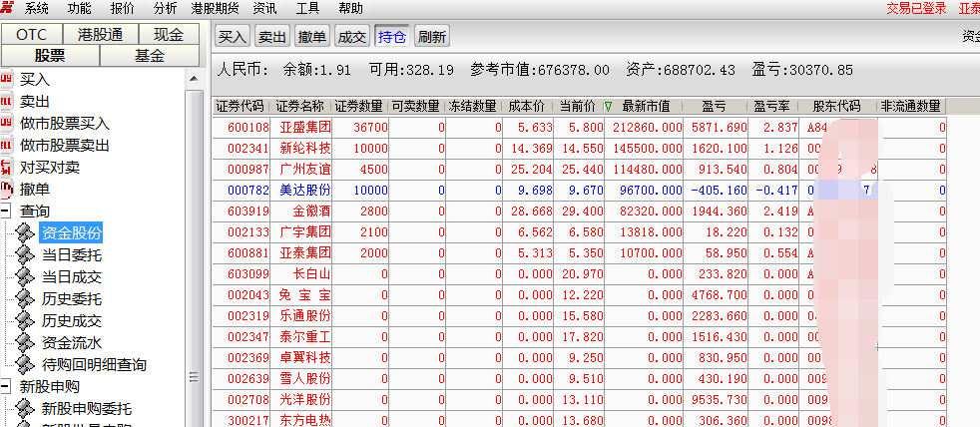Click tree scrollbar up arrow
980x427 pixels.
[195, 79]
